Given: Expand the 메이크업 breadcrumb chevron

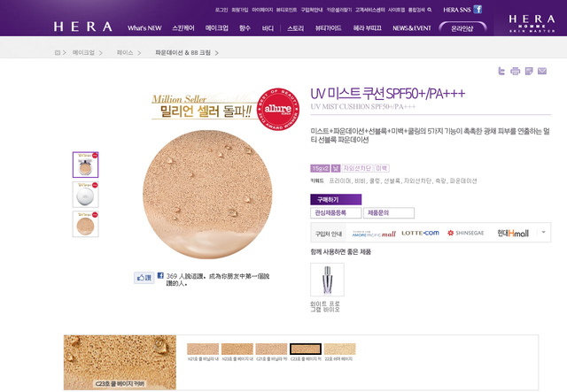Looking at the screenshot, I should pyautogui.click(x=100, y=53).
